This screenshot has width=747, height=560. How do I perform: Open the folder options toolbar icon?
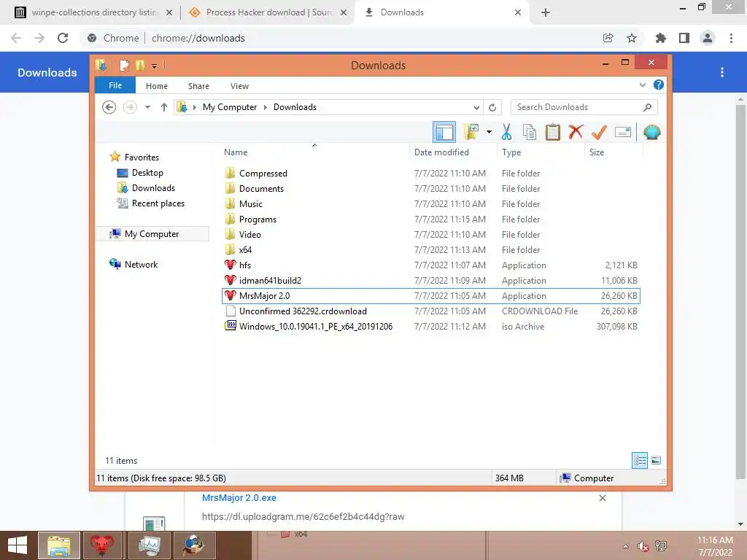[x=471, y=132]
